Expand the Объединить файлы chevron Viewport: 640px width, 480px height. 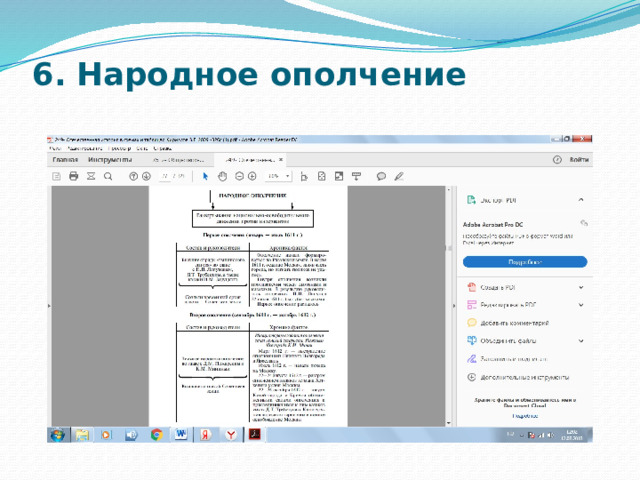coord(581,341)
